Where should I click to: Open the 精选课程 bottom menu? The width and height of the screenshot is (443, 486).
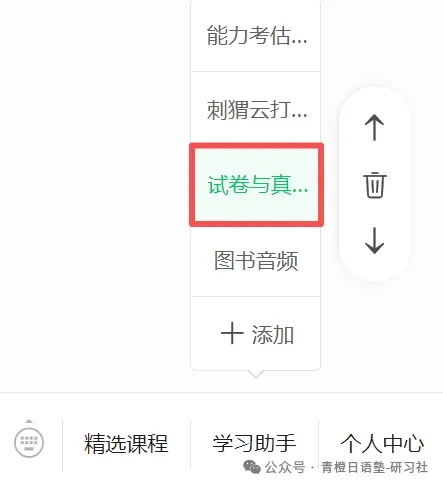(x=126, y=444)
